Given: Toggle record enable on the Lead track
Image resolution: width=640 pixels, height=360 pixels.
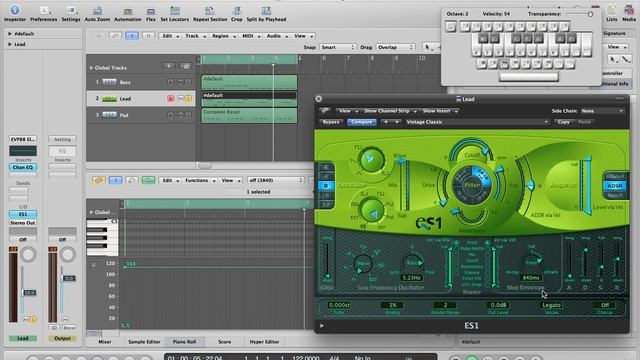Looking at the screenshot, I should 171,99.
